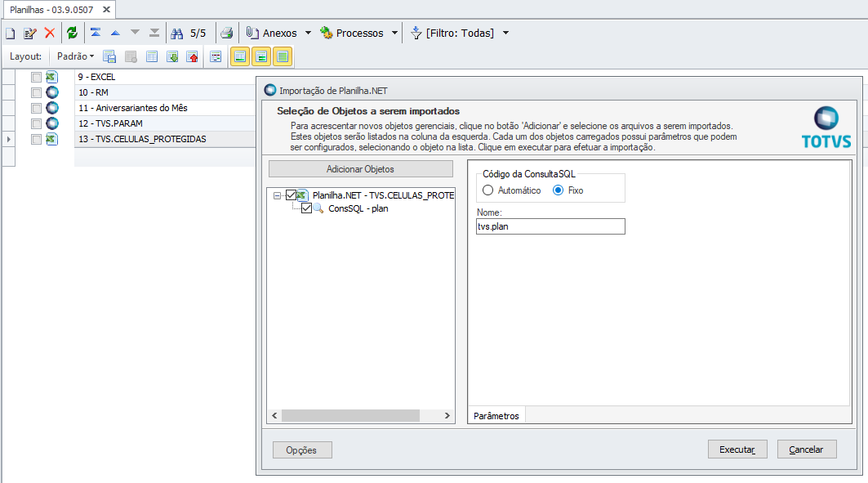Click the edit record pencil icon
This screenshot has width=868, height=483.
30,34
